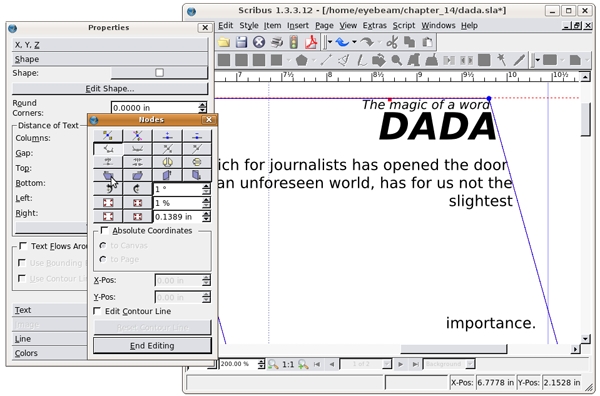Click the Edit Shape button
Viewport: 600px width, 396px height.
coord(110,89)
